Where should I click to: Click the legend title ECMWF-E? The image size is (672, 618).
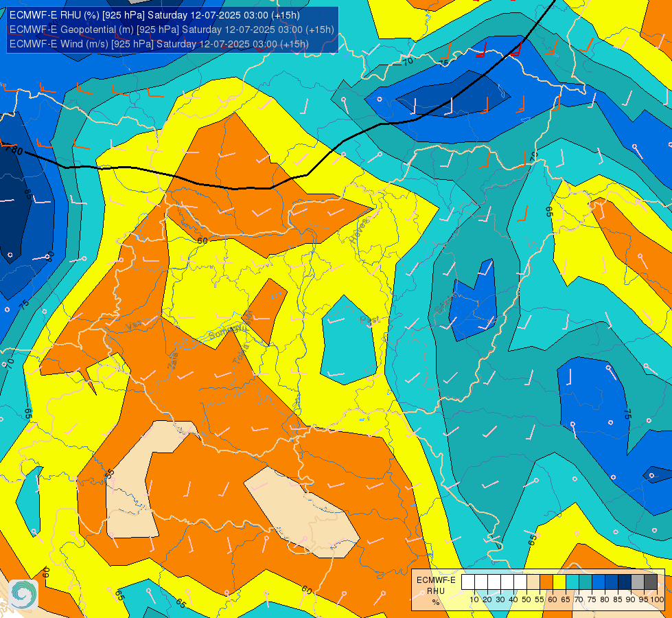click(x=436, y=580)
